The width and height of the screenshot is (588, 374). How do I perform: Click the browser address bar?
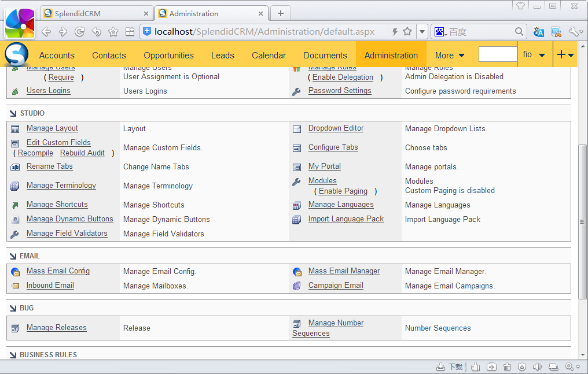pyautogui.click(x=264, y=32)
